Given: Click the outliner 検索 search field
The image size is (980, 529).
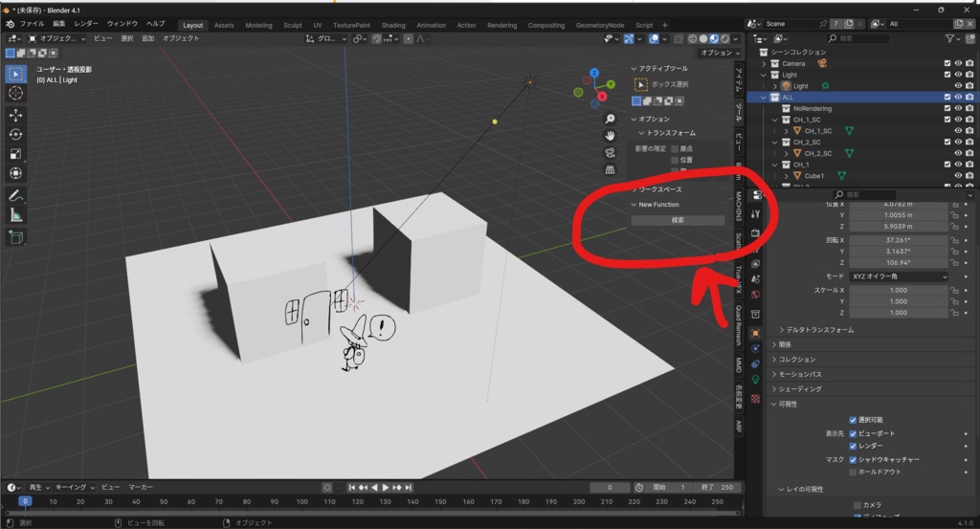Looking at the screenshot, I should click(857, 38).
